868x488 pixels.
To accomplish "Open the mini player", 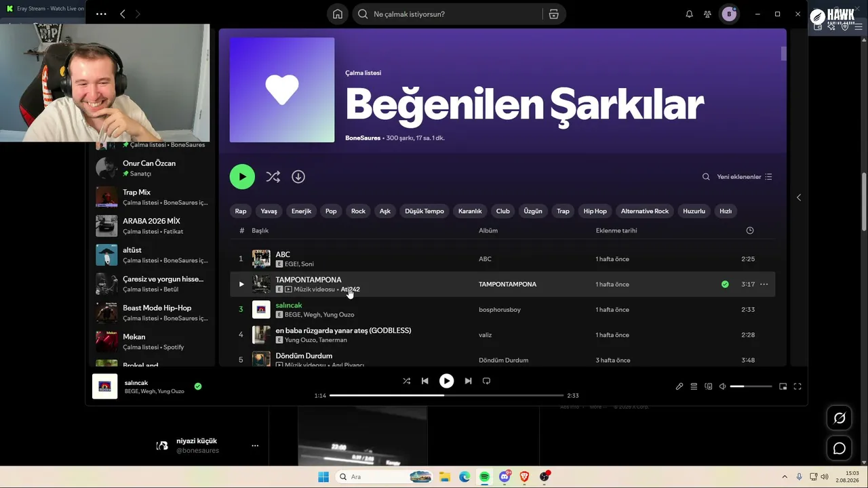I will (x=783, y=386).
